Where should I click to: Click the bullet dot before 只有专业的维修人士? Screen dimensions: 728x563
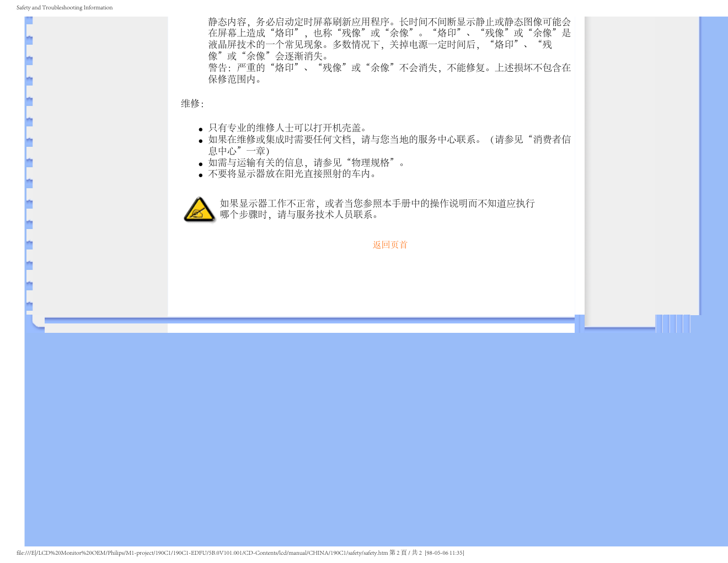tap(201, 129)
